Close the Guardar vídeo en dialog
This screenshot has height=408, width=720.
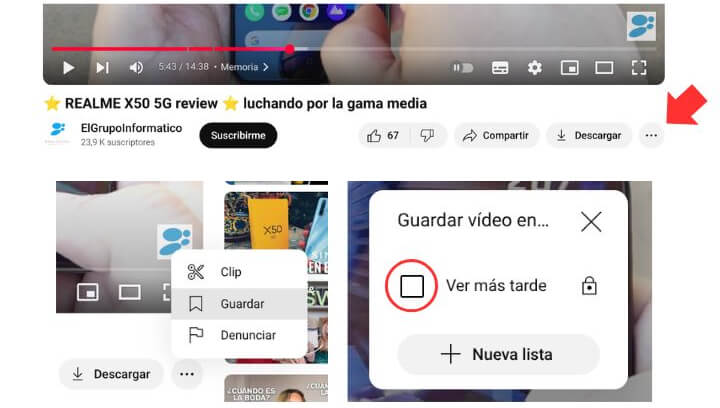coord(591,222)
